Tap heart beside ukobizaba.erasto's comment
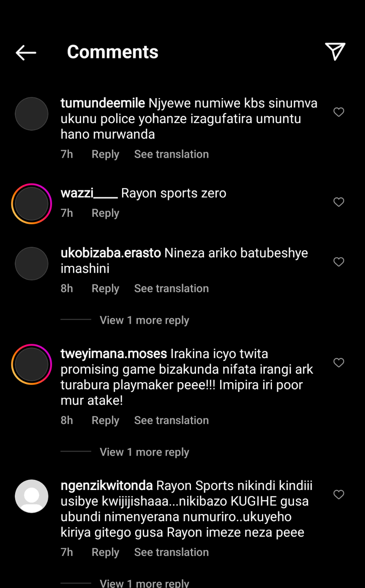Image resolution: width=365 pixels, height=588 pixels. pos(339,262)
